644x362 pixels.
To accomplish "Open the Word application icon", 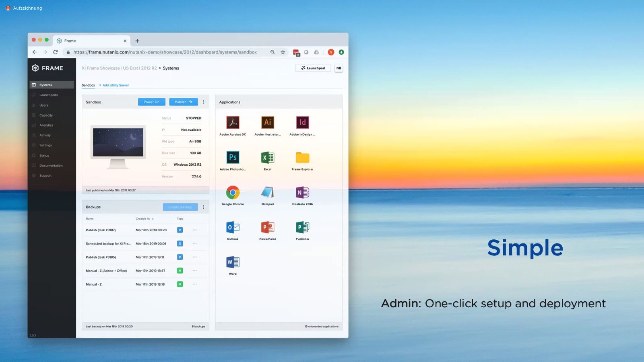I will [233, 262].
